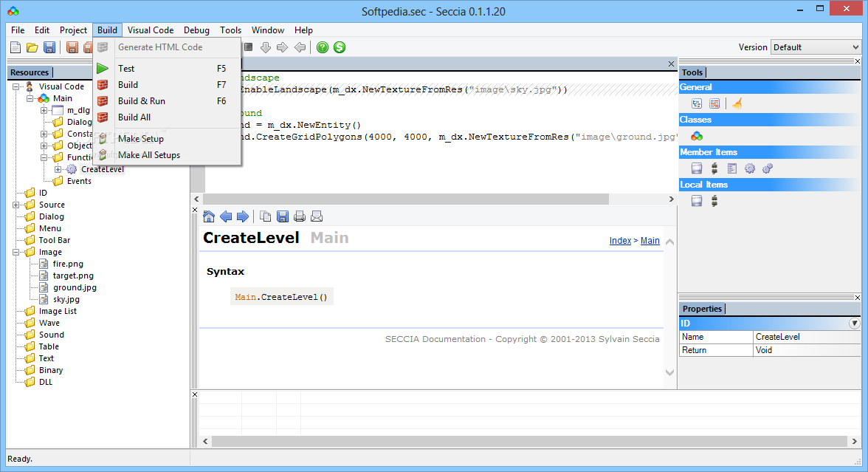Follow the Main breadcrumb link
The height and width of the screenshot is (472, 868).
[650, 241]
